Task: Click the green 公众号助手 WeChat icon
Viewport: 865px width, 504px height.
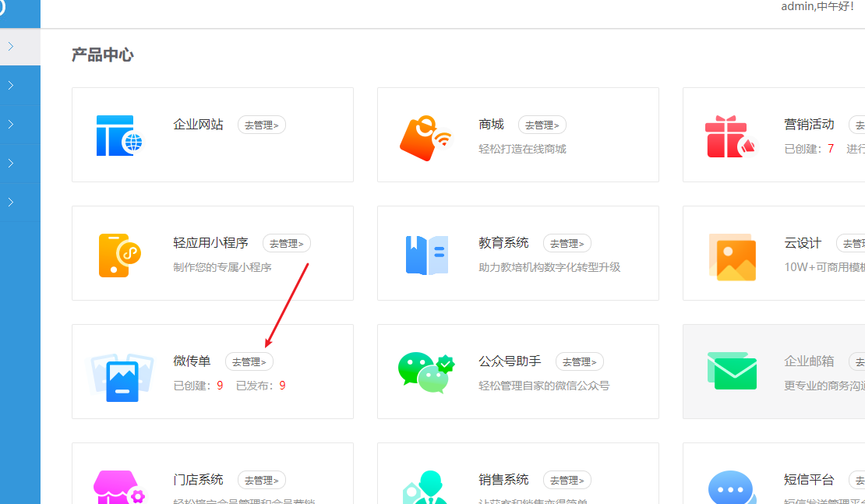Action: point(425,373)
